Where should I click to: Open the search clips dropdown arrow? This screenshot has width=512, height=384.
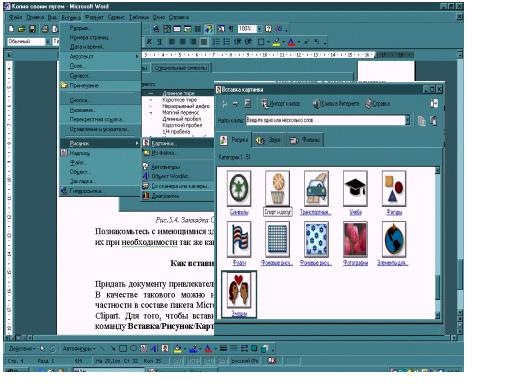407,120
